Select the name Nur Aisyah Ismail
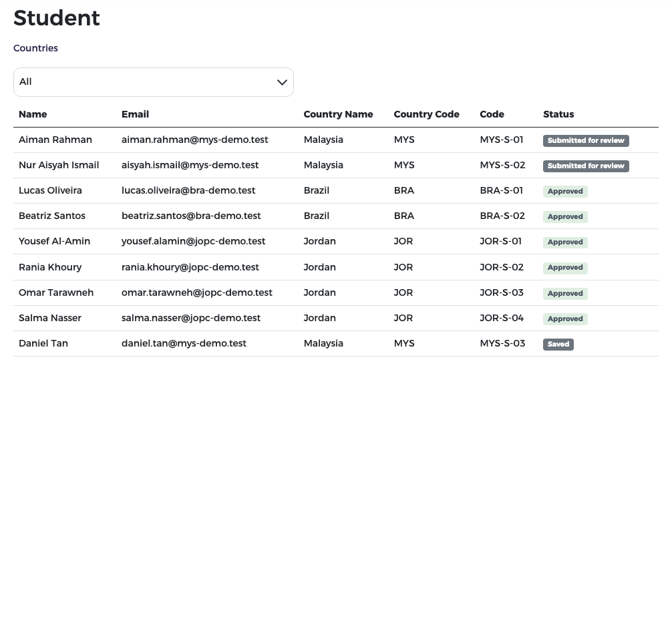 59,165
